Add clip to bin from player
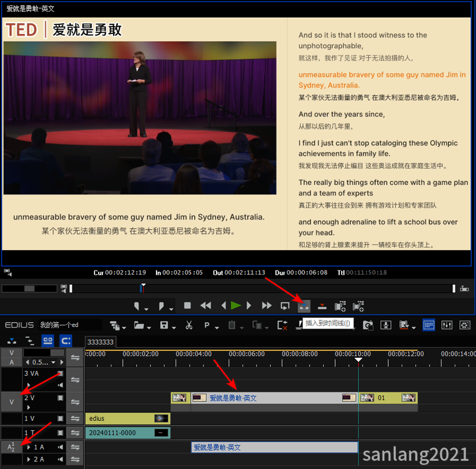 [x=340, y=306]
